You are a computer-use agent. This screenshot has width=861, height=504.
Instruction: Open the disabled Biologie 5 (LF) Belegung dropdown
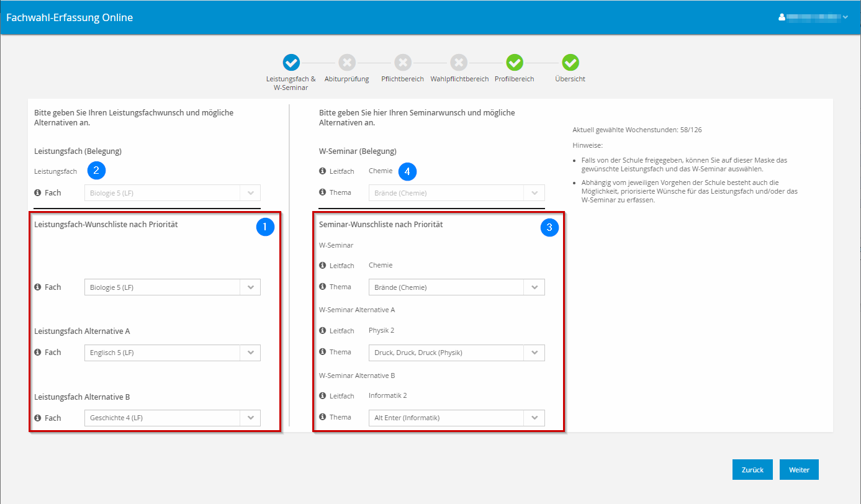pyautogui.click(x=173, y=193)
